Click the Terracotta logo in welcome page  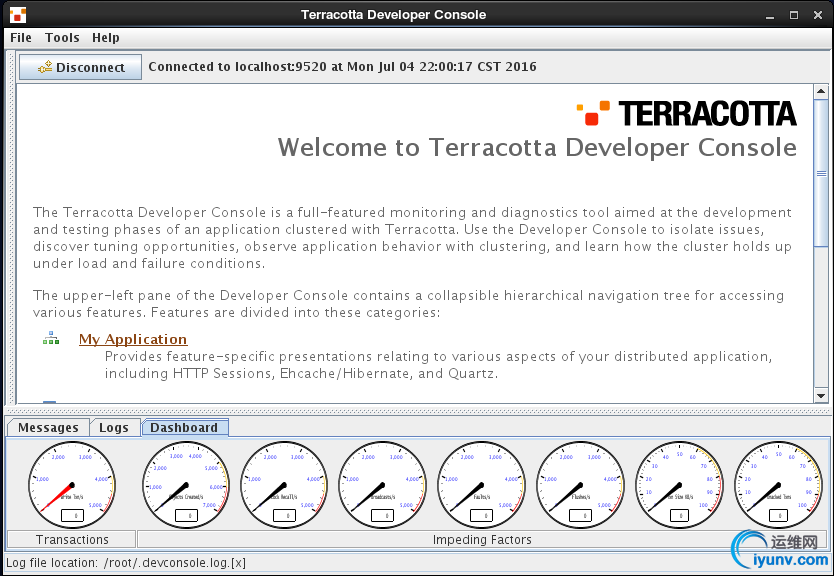coord(687,113)
